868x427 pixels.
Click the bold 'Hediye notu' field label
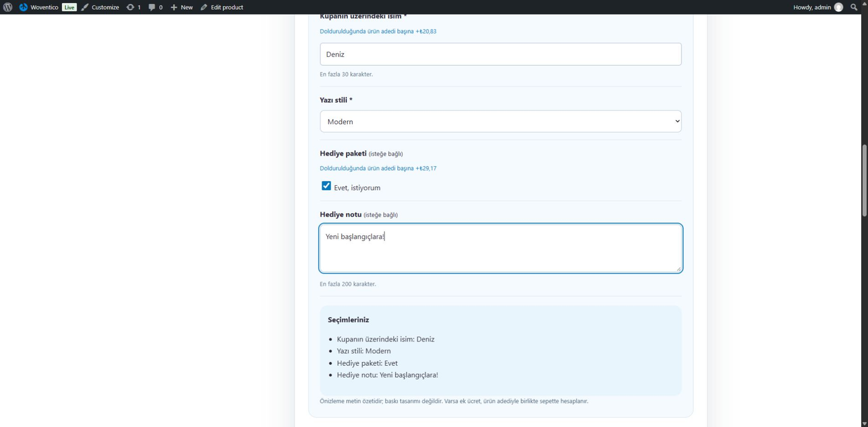click(340, 214)
